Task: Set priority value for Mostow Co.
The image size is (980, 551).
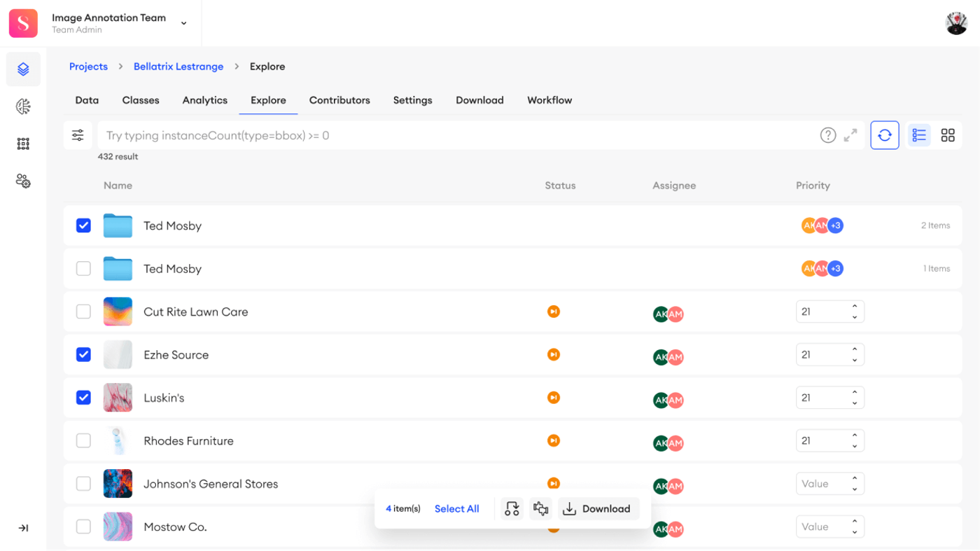Action: [x=829, y=526]
